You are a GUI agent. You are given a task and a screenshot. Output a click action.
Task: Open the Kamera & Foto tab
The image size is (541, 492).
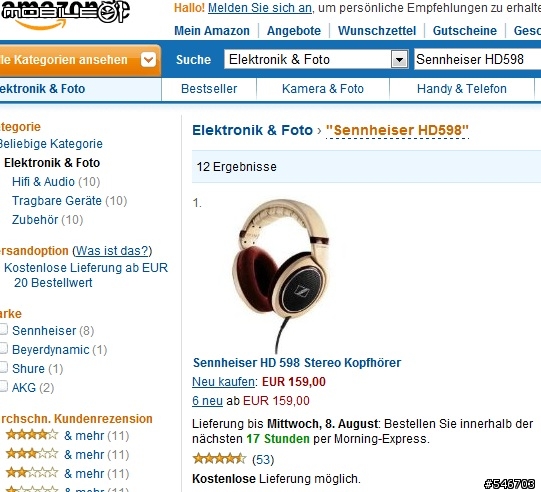[323, 89]
